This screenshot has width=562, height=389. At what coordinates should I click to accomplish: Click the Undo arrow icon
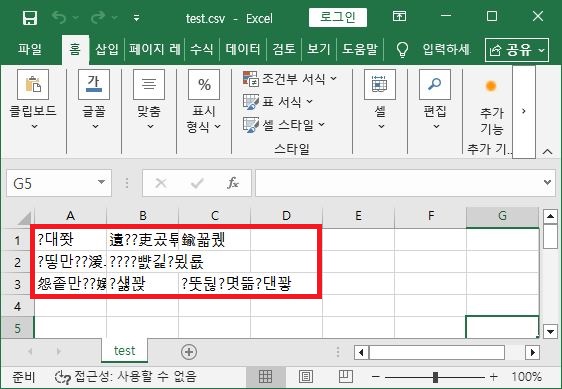[x=59, y=17]
